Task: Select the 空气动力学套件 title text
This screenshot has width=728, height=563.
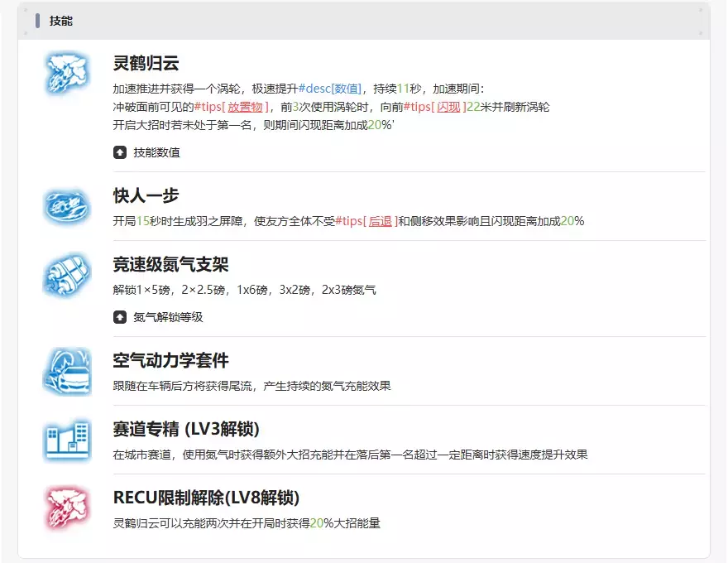Action: tap(170, 361)
